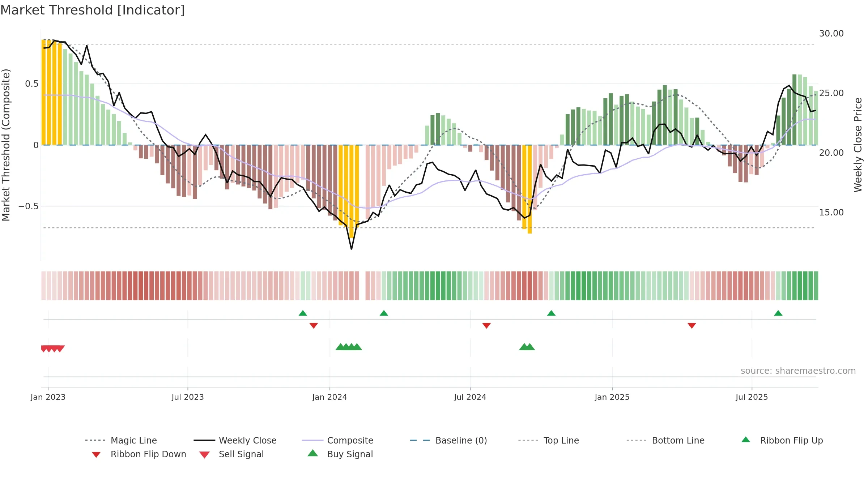Click the Market Threshold (Composite) axis title
The image size is (868, 488).
click(6, 145)
